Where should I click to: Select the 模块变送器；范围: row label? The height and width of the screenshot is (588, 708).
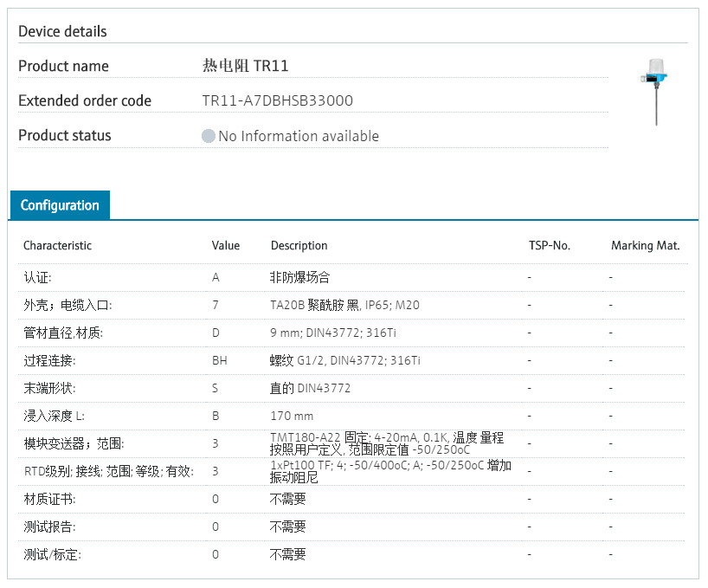(x=74, y=444)
